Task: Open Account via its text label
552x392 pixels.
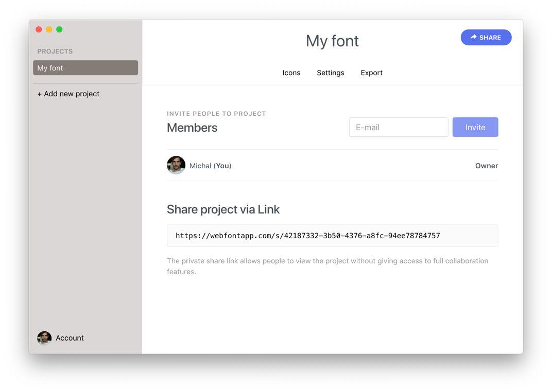Action: click(70, 338)
